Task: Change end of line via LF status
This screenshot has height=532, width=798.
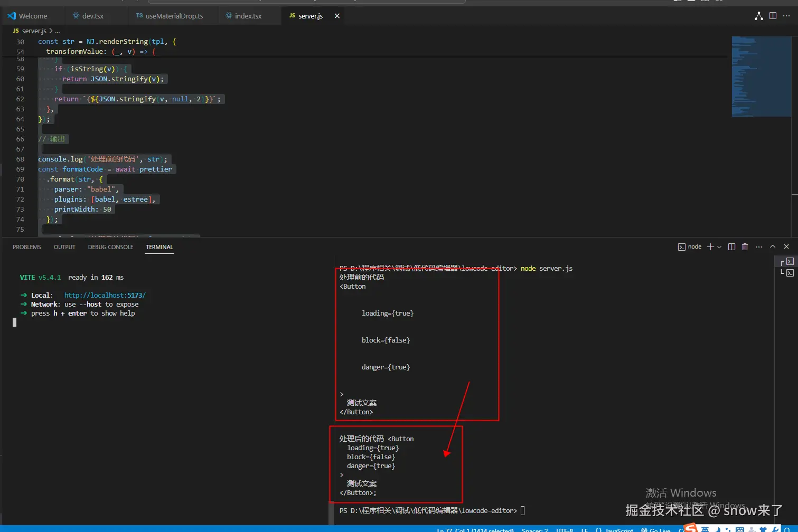Action: point(584,530)
